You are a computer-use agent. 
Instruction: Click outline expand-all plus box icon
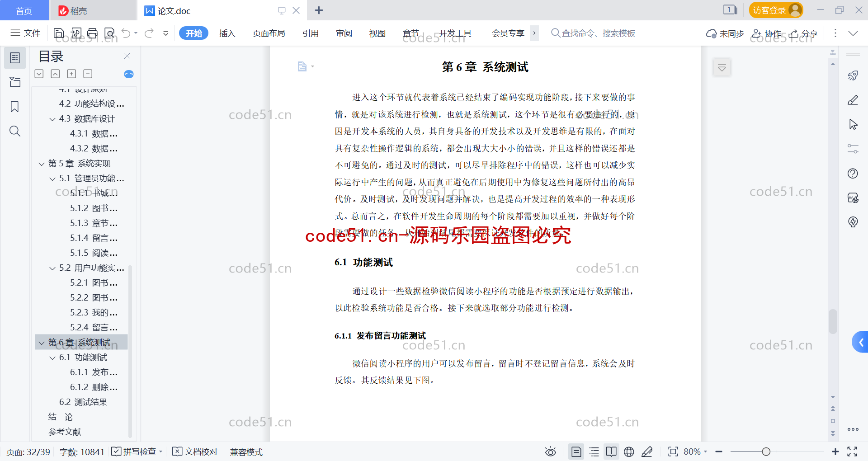[x=71, y=74]
